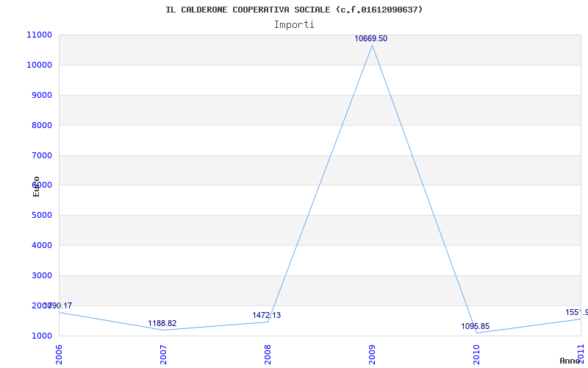Click the 2009 x-axis label
588x368 pixels.
point(372,355)
